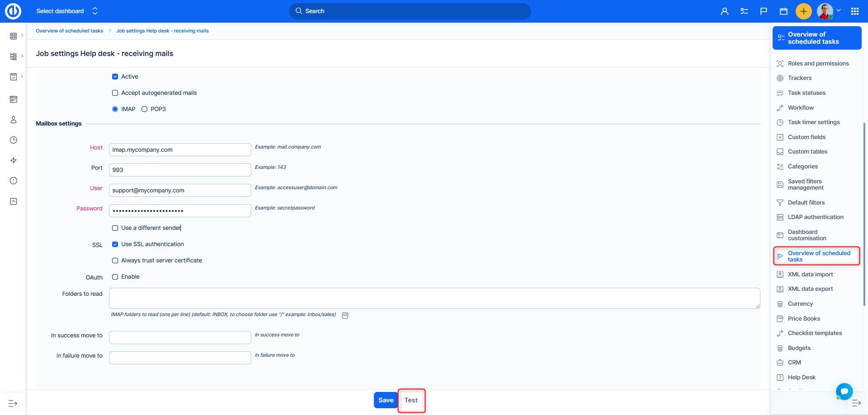Screen dimensions: 868x415
Task: Go to LDAP authentication settings
Action: click(x=815, y=217)
